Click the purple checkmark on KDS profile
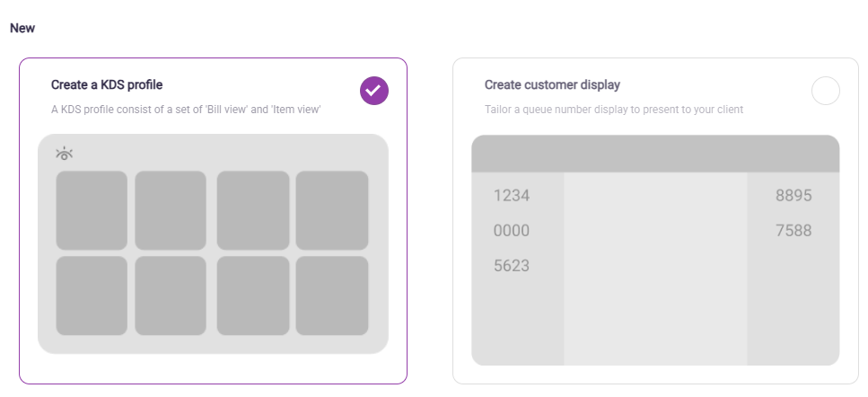The image size is (868, 397). (374, 91)
